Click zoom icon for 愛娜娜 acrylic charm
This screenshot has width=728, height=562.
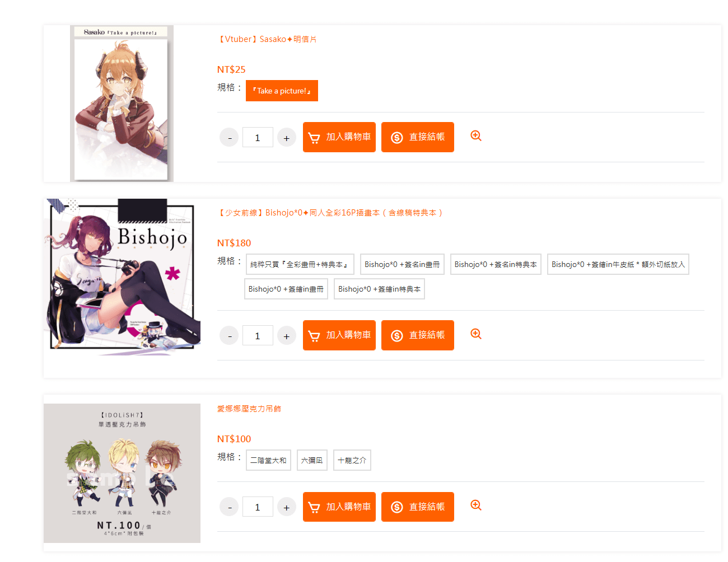(476, 505)
